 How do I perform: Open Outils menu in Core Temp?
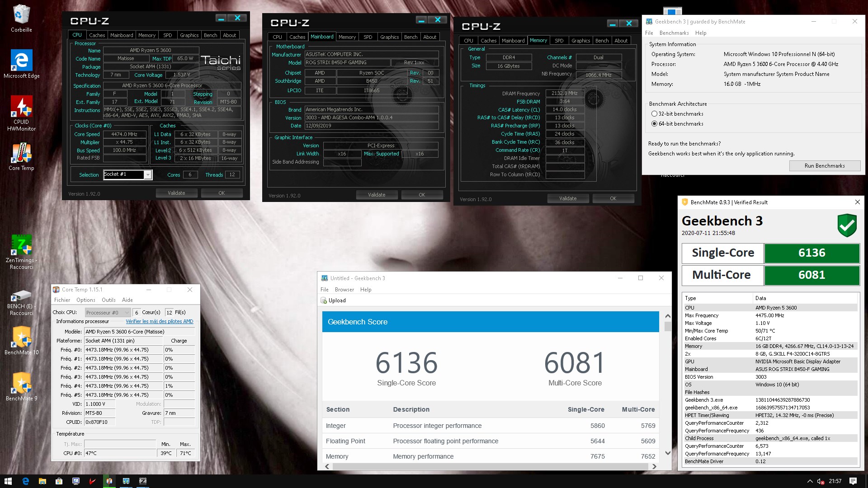(108, 300)
